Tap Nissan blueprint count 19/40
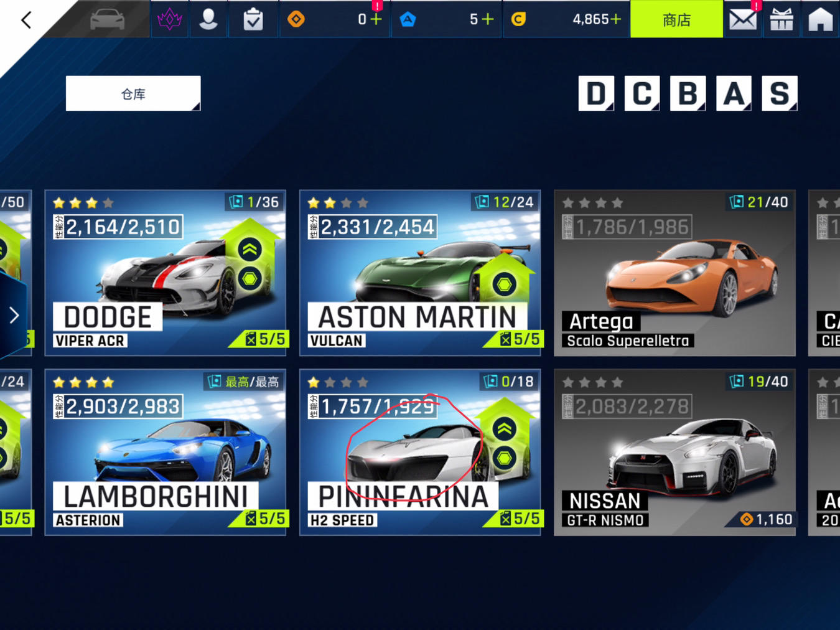This screenshot has width=840, height=630. [759, 382]
